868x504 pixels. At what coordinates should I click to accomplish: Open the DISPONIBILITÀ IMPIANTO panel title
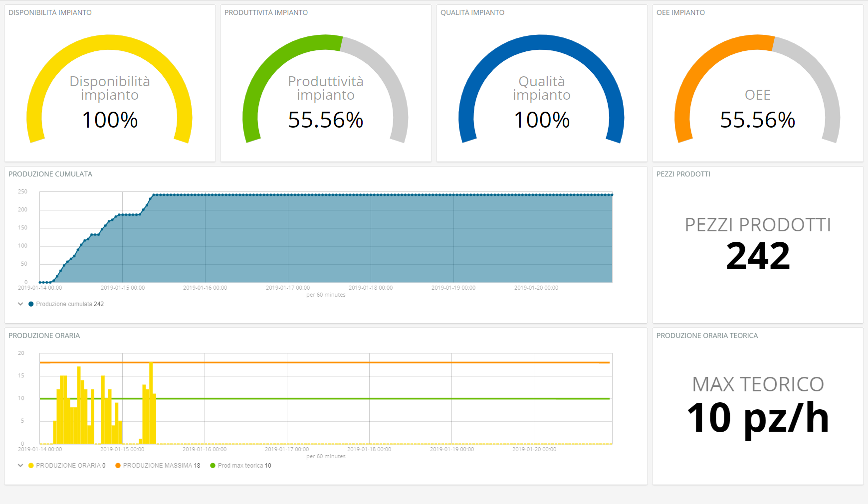[50, 12]
